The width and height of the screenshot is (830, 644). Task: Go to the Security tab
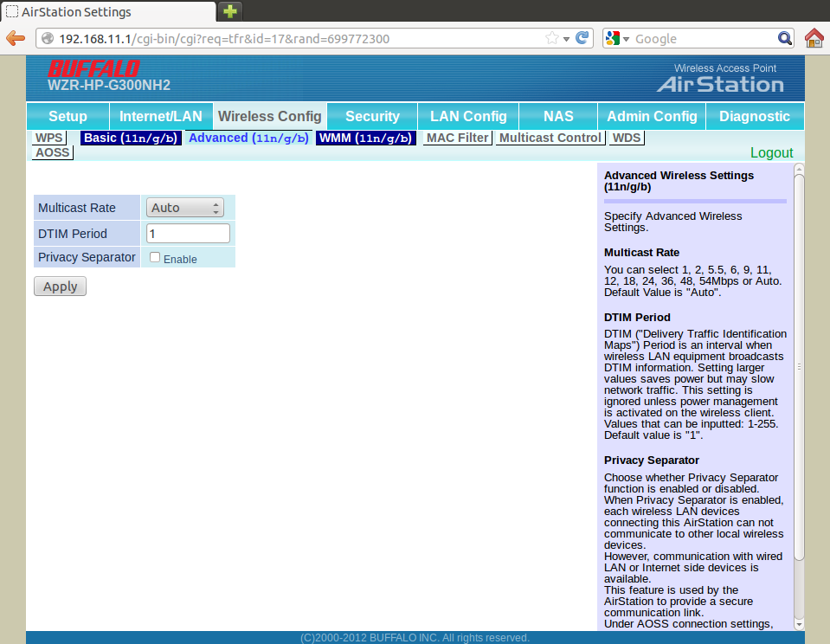pos(373,116)
